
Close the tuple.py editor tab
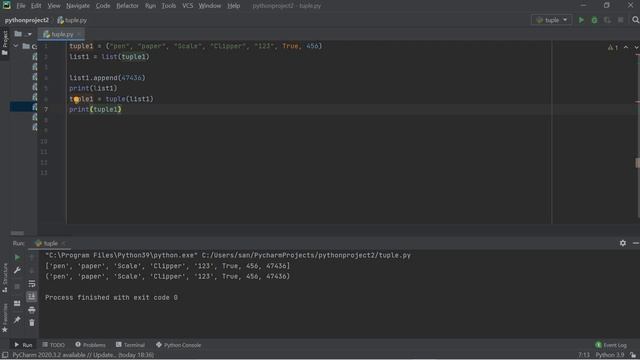(79, 34)
